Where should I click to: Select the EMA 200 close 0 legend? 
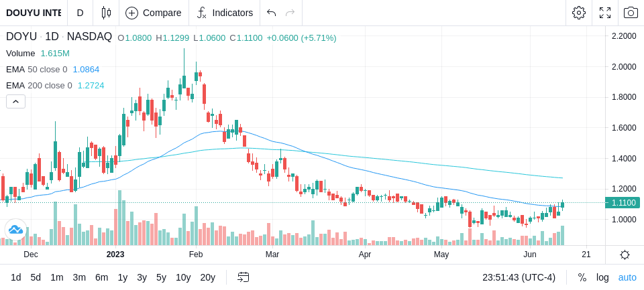pos(39,85)
